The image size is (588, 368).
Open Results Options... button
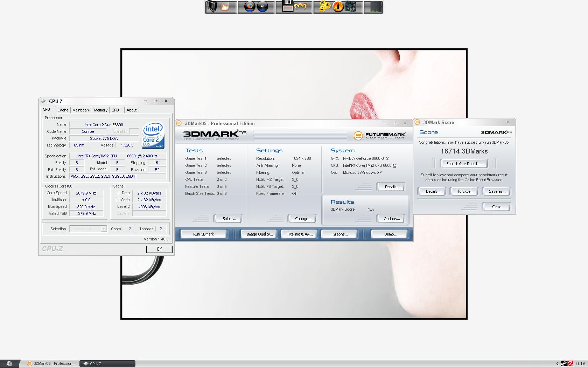pos(392,219)
